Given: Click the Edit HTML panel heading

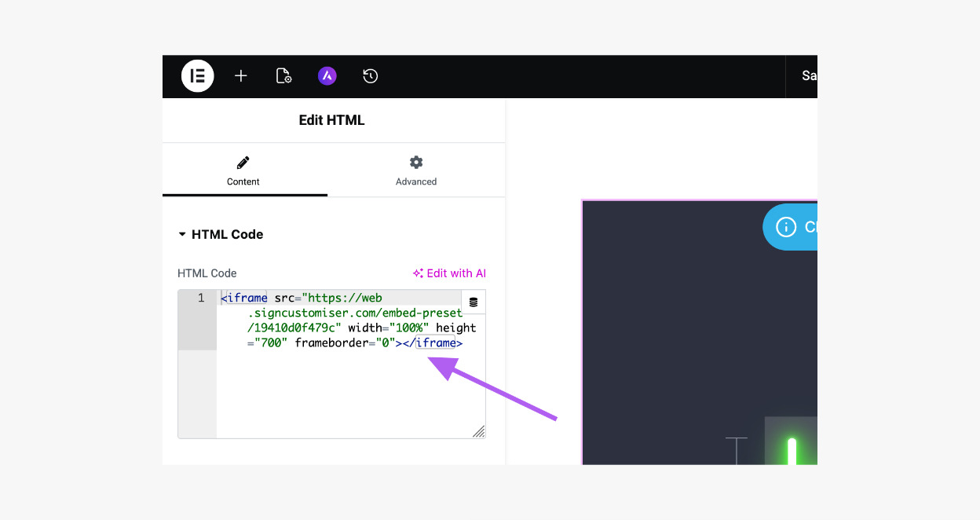Looking at the screenshot, I should (x=331, y=120).
